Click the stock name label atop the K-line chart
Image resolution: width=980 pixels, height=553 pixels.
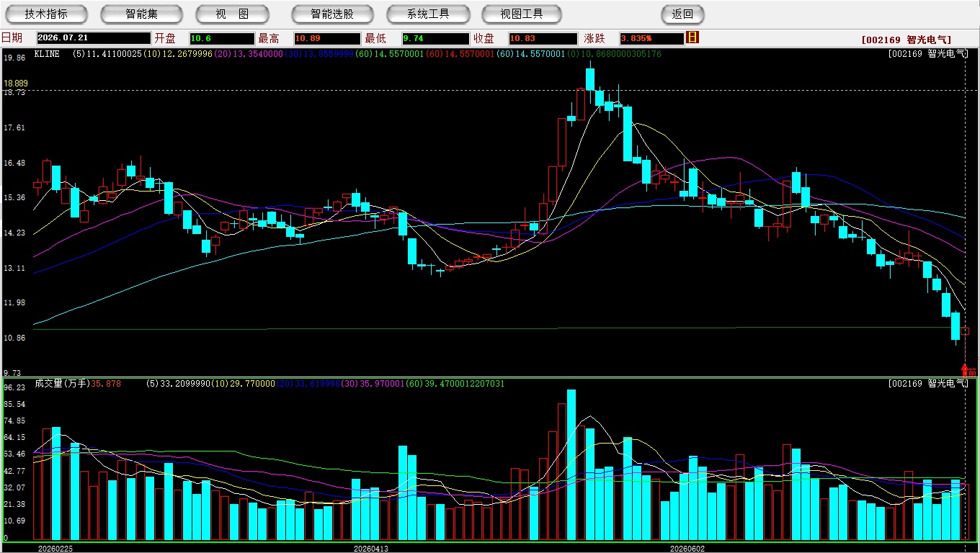927,54
